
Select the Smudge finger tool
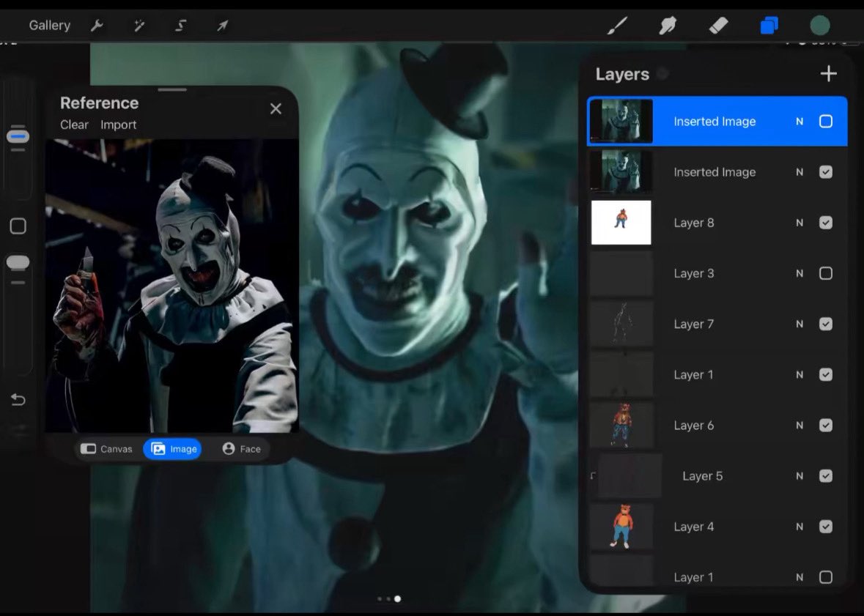pyautogui.click(x=668, y=26)
